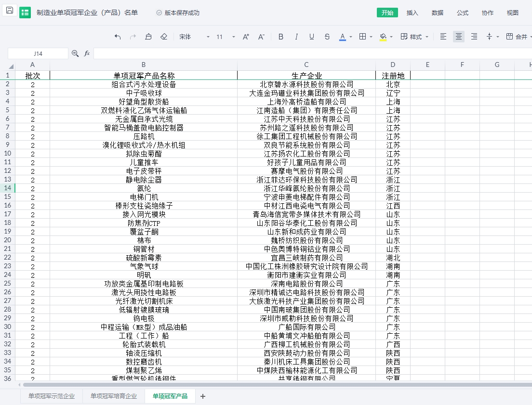The width and height of the screenshot is (532, 405).
Task: Apply the yellow fill color
Action: point(383,37)
